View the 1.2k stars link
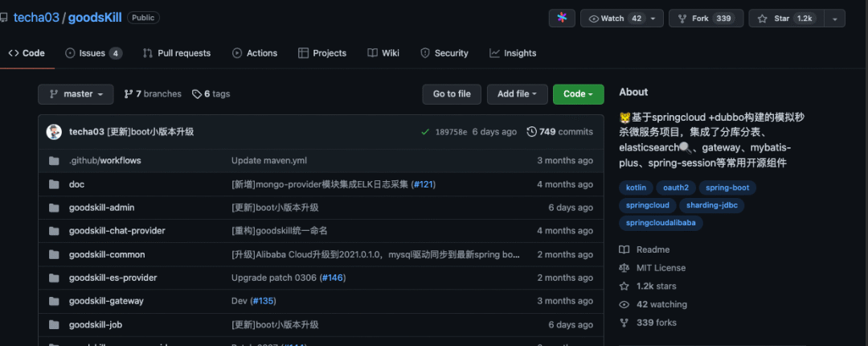868x346 pixels. point(648,286)
